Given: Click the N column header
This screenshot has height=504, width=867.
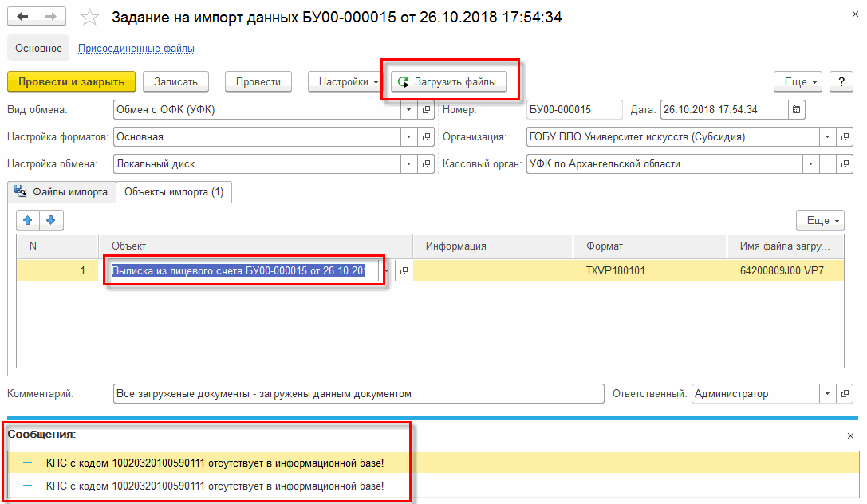Looking at the screenshot, I should click(57, 246).
